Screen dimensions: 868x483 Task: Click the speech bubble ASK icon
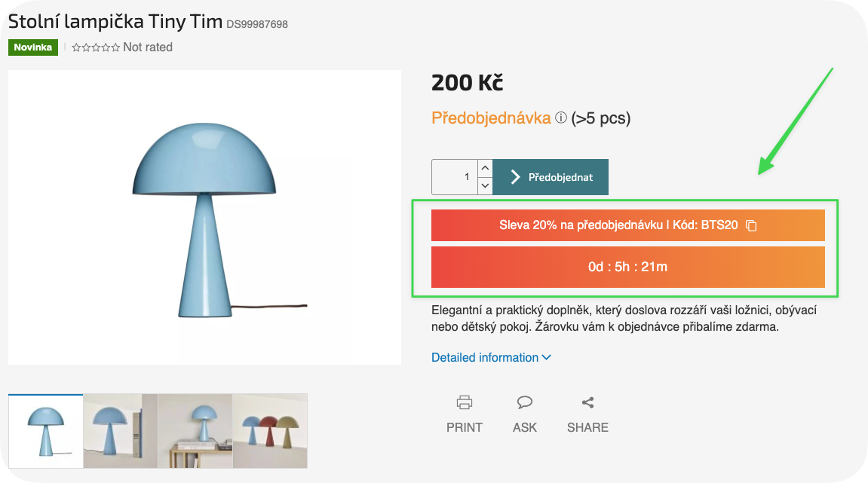coord(525,402)
